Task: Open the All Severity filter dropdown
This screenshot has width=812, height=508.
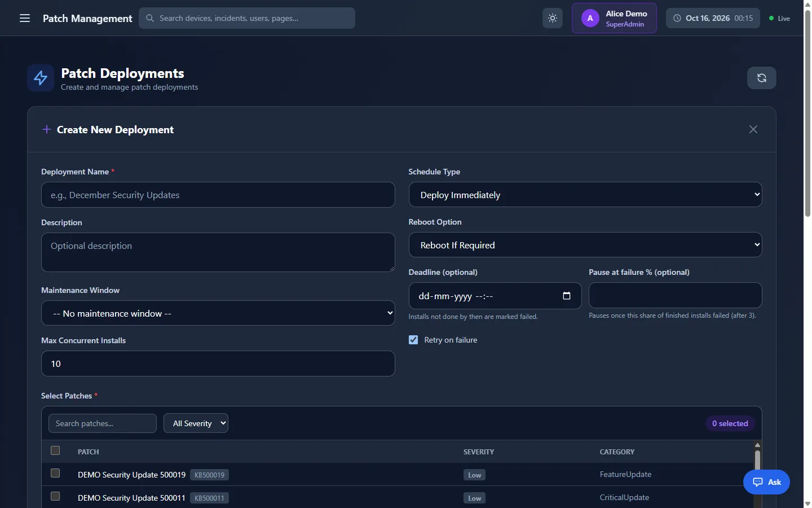Action: 196,423
